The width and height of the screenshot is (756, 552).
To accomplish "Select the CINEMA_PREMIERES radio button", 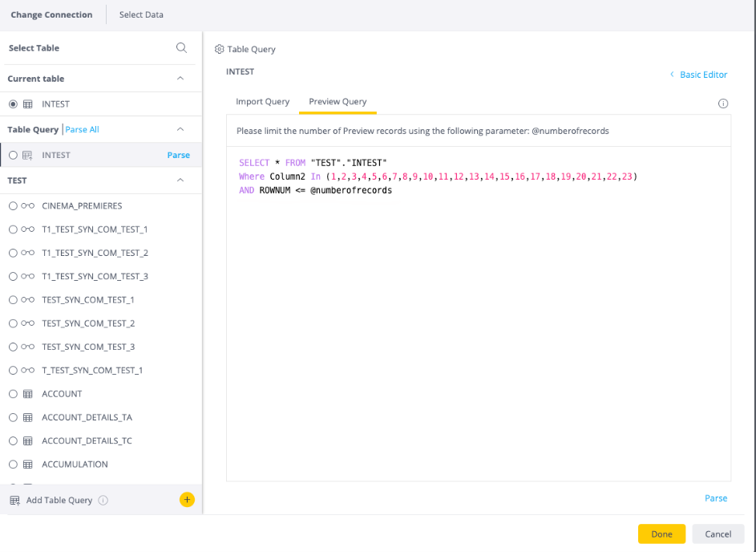I will (13, 206).
